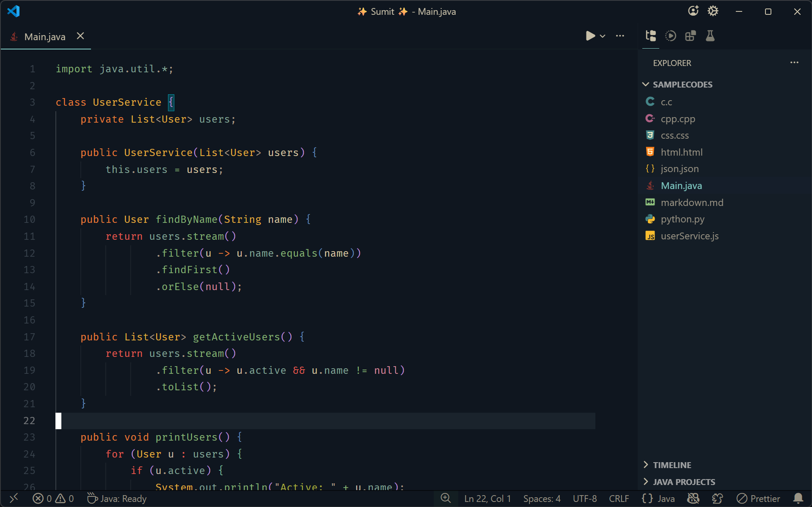Change the CRLF line ending

(618, 498)
